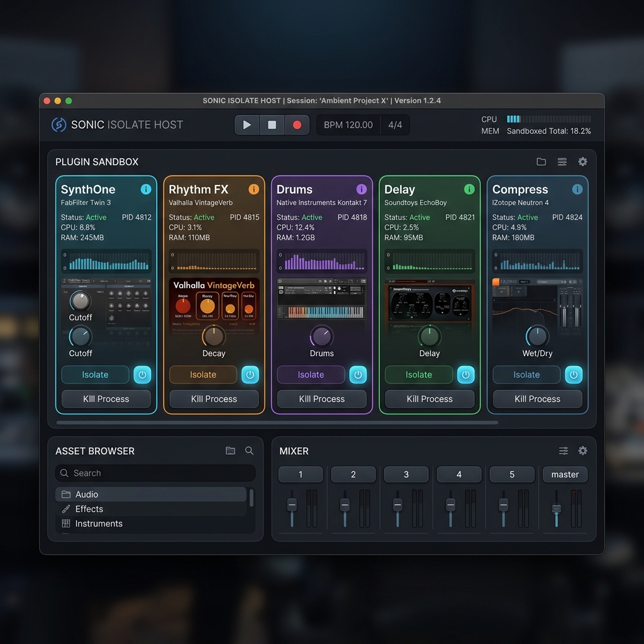The height and width of the screenshot is (644, 644).
Task: Click the Asset Browser Search field
Action: pos(155,473)
